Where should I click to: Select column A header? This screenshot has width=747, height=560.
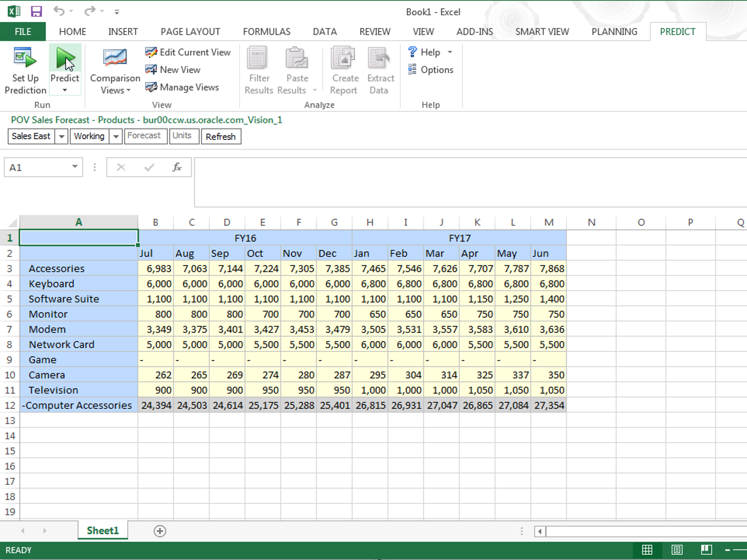pos(79,222)
